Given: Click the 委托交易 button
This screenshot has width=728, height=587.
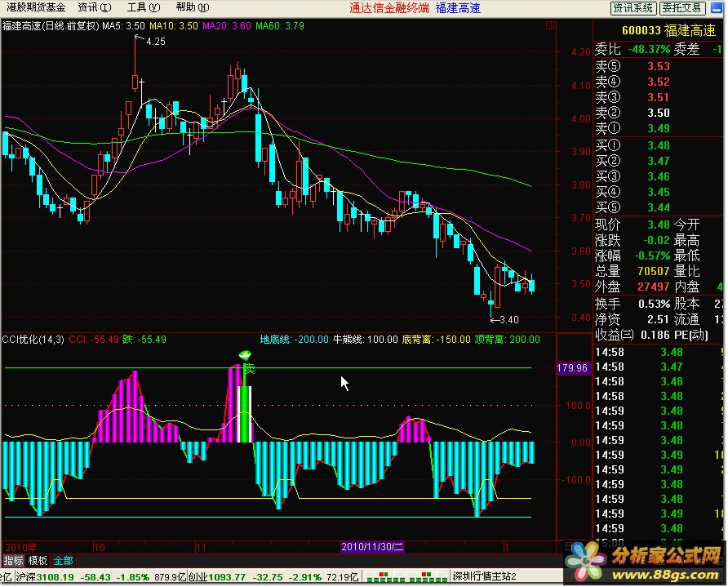Looking at the screenshot, I should point(681,8).
